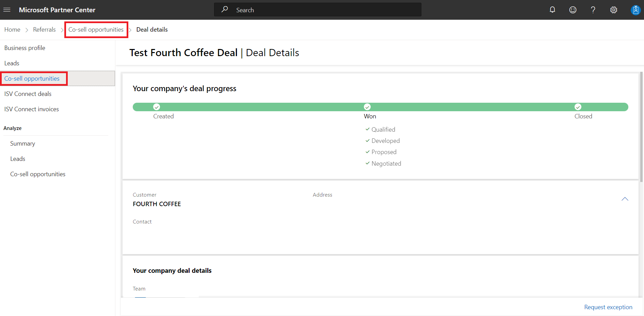
Task: Focus the Search input field
Action: [x=323, y=10]
